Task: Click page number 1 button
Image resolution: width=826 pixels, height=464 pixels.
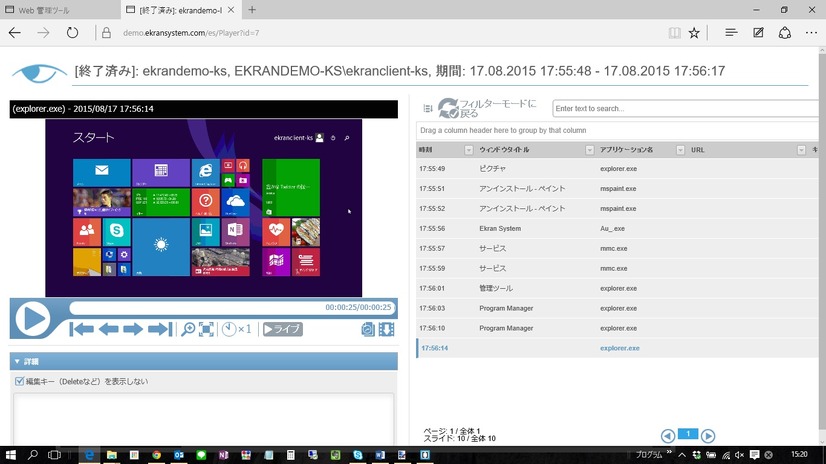Action: 688,434
